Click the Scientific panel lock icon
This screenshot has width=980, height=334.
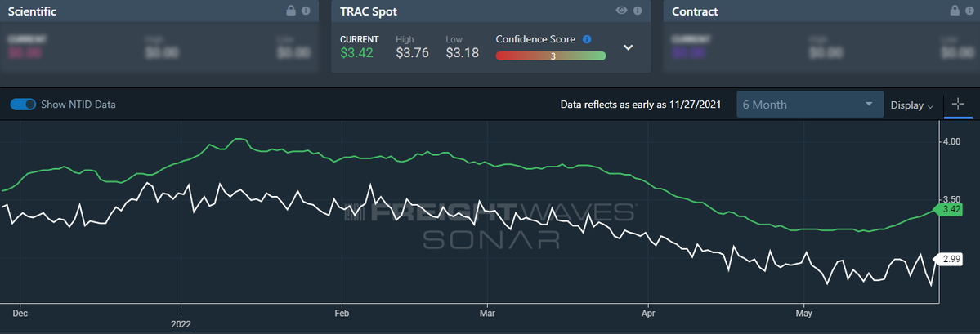coord(291,11)
